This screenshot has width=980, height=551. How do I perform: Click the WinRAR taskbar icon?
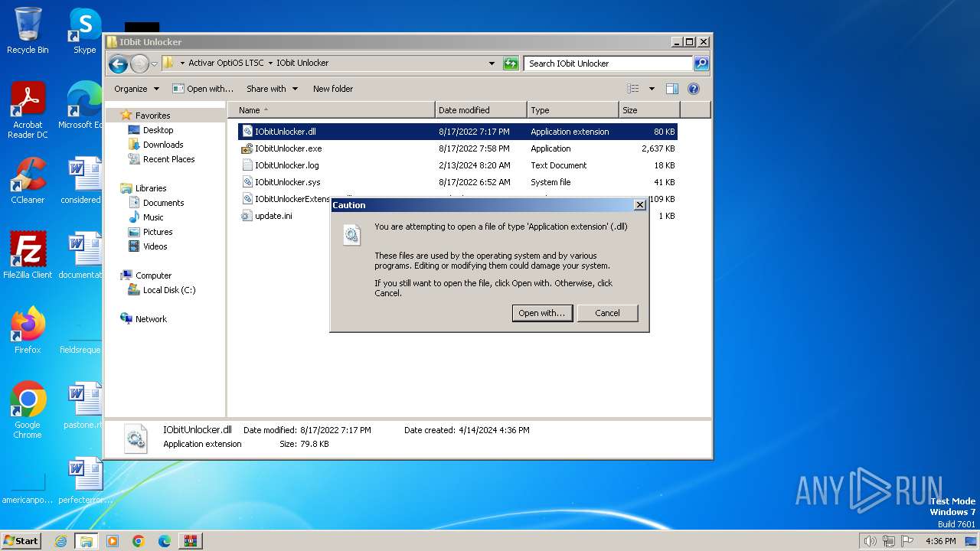point(191,541)
